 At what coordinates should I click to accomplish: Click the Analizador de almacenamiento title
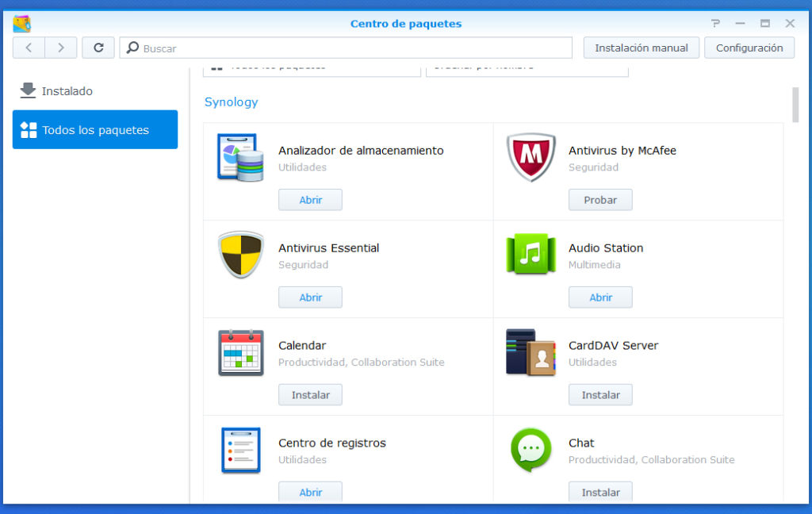361,150
